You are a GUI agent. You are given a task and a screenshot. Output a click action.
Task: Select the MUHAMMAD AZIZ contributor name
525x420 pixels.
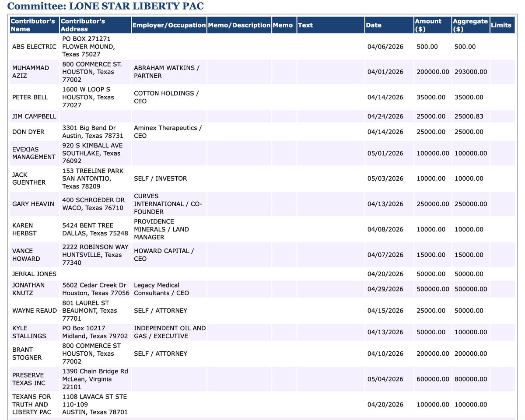click(31, 72)
